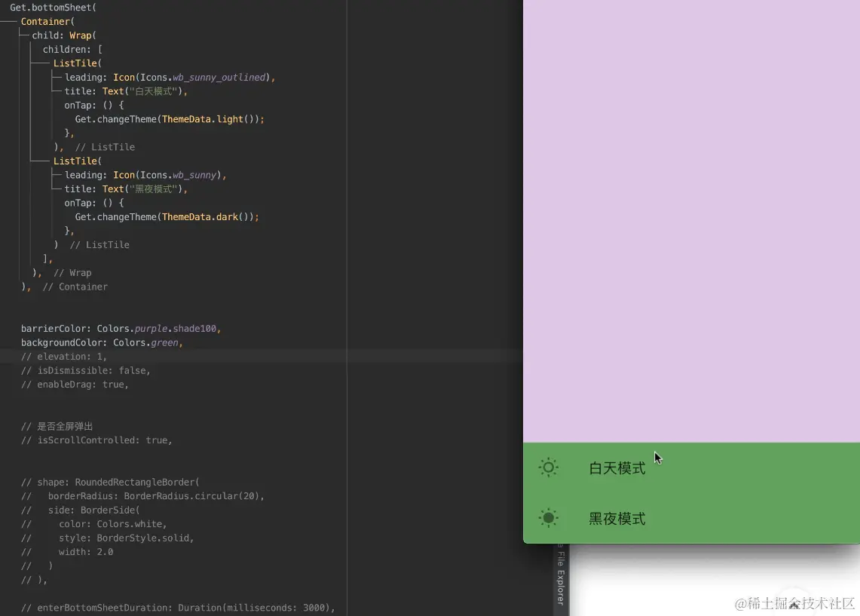Click the commented side: BorderSide( line

(x=81, y=510)
